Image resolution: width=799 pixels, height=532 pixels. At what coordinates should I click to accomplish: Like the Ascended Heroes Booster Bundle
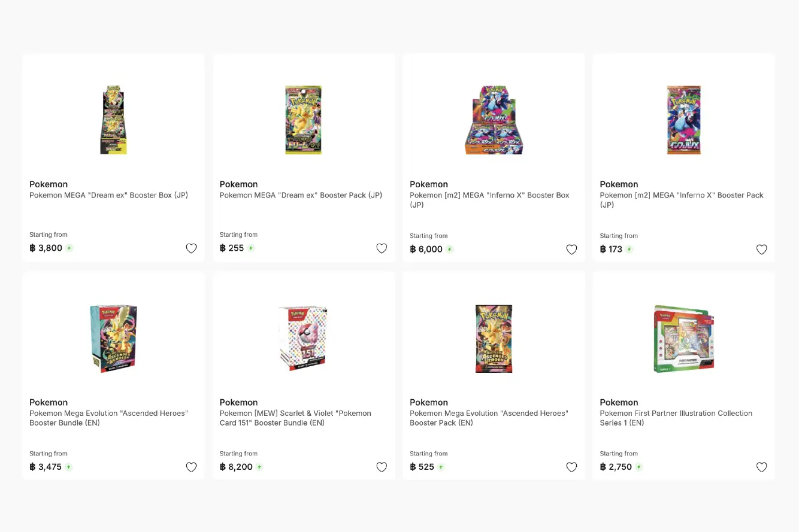(191, 467)
